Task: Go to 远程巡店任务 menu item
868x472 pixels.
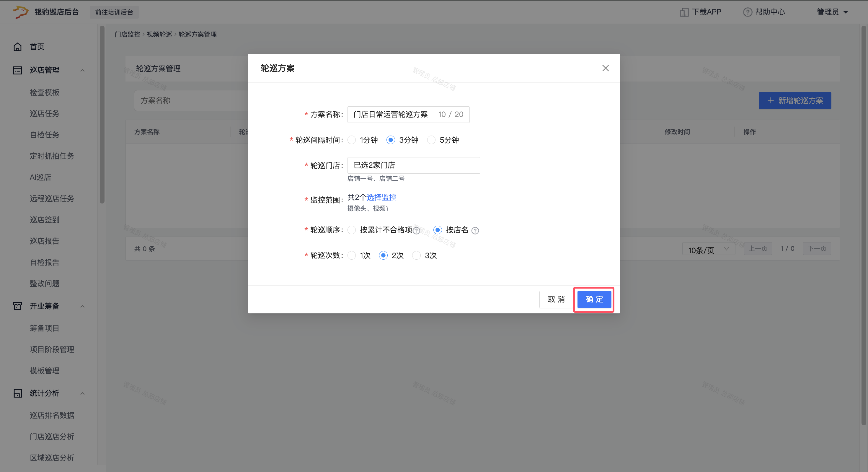Action: pos(52,198)
